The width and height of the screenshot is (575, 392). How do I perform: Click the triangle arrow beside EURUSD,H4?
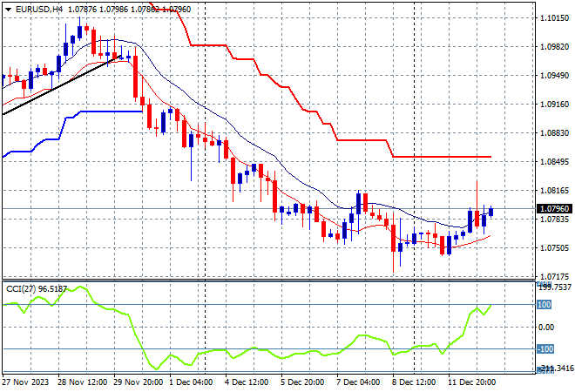[x=8, y=8]
